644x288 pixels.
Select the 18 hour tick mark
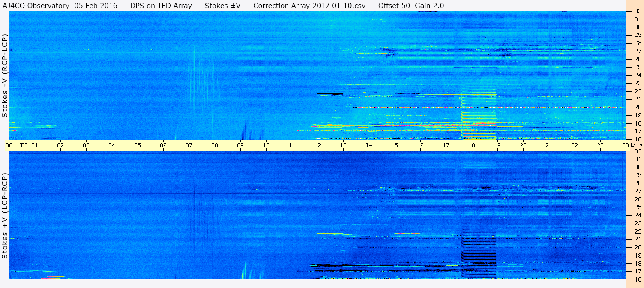pyautogui.click(x=472, y=146)
